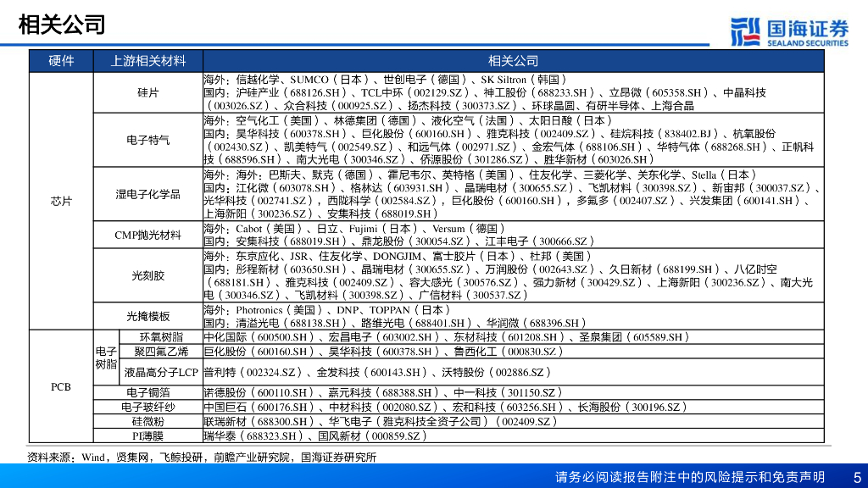Click the 硅片 material cell
This screenshot has height=488, width=868.
click(x=147, y=93)
